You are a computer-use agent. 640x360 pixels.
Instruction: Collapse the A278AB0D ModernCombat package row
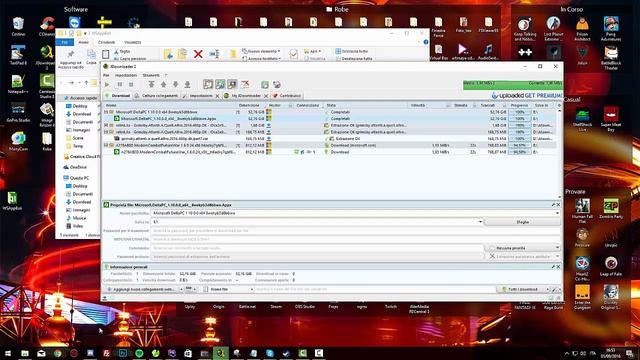[x=106, y=145]
